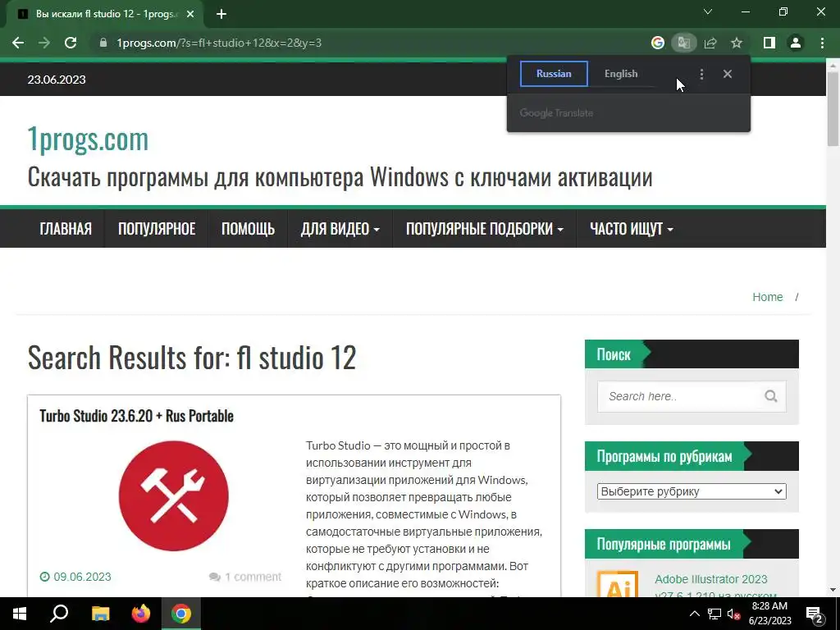This screenshot has width=840, height=630.
Task: Open the Windows Start menu
Action: coord(20,614)
